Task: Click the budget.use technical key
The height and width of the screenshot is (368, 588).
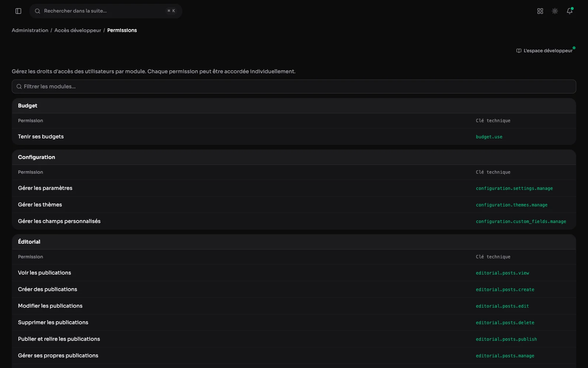Action: 489,137
